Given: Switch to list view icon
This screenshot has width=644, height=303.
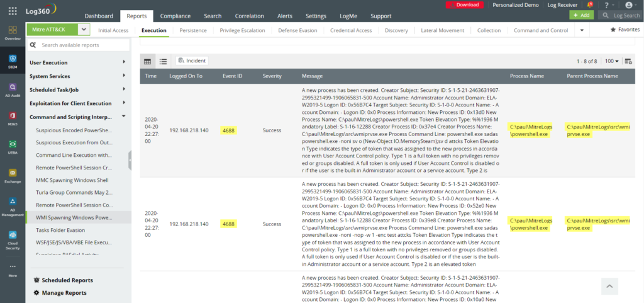Looking at the screenshot, I should [x=163, y=61].
